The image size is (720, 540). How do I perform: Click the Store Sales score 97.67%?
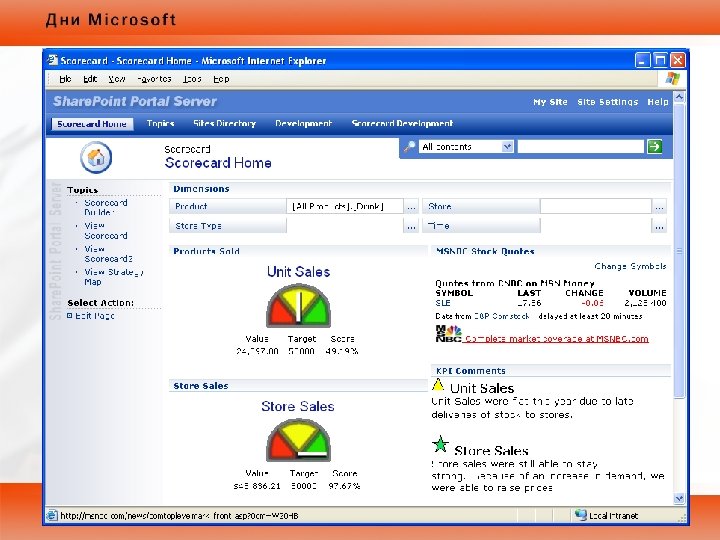(344, 486)
